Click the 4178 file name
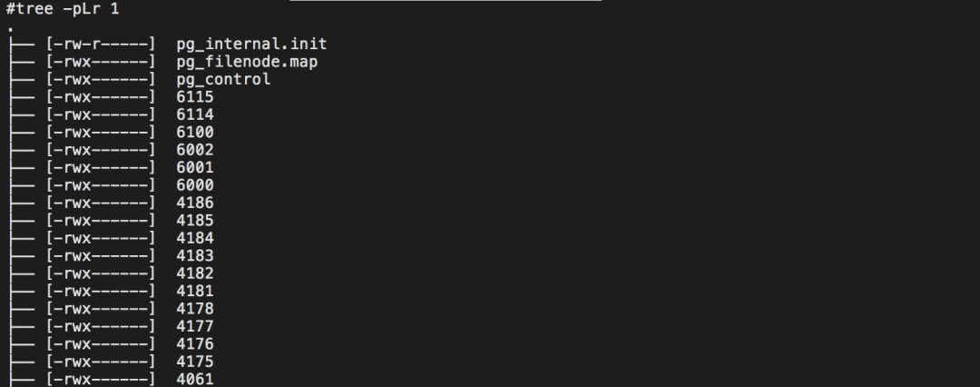Image resolution: width=980 pixels, height=387 pixels. 195,309
